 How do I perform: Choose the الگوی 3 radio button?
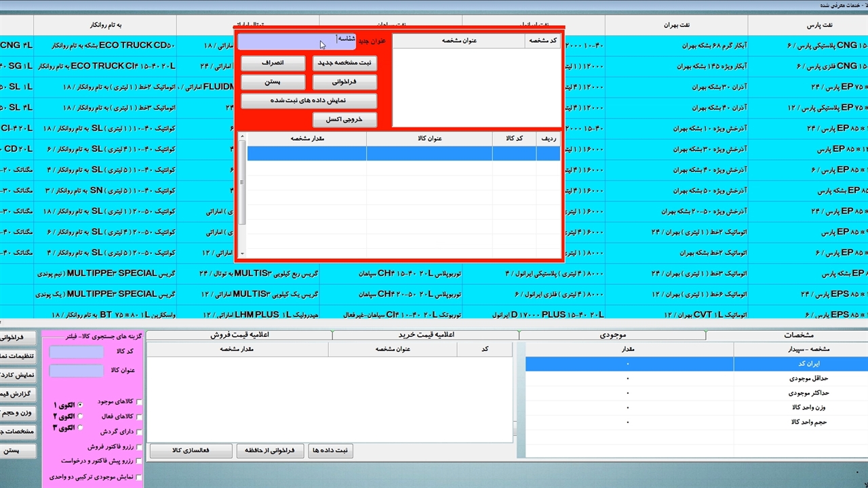[x=80, y=428]
